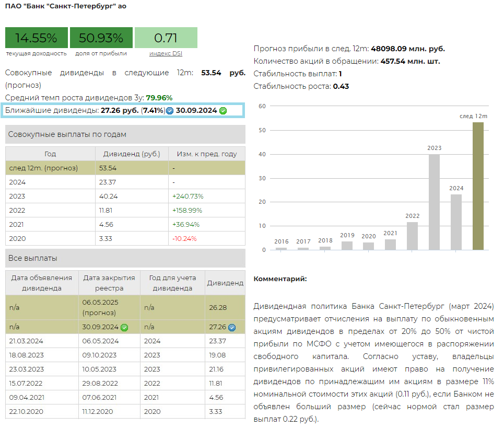Click the 50.93% profit share badge
The image size is (504, 428).
pos(101,38)
